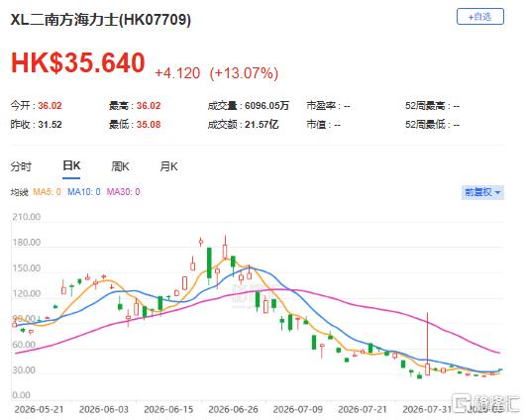Click the 60.00 price axis label
Screen dimensions: 526x420
pyautogui.click(x=24, y=345)
